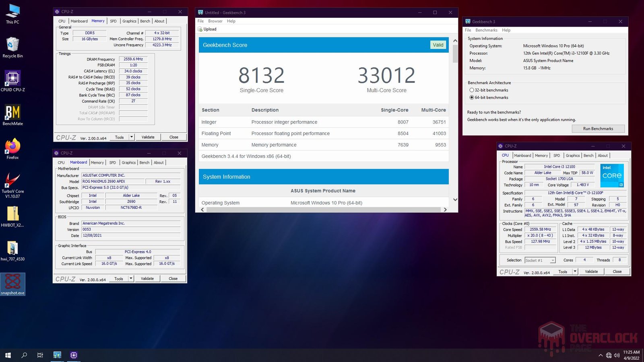This screenshot has width=644, height=362.
Task: Click the horizontal scrollbar in the Geekbench window
Action: click(322, 210)
